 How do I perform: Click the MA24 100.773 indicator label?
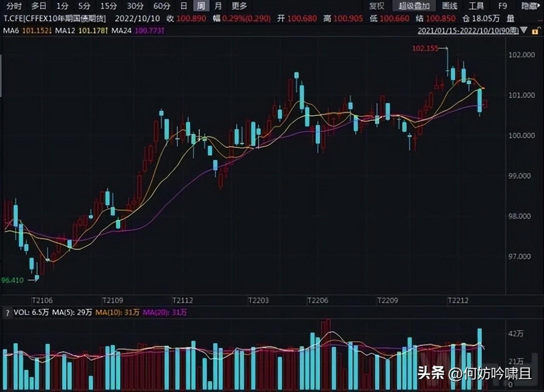point(138,31)
